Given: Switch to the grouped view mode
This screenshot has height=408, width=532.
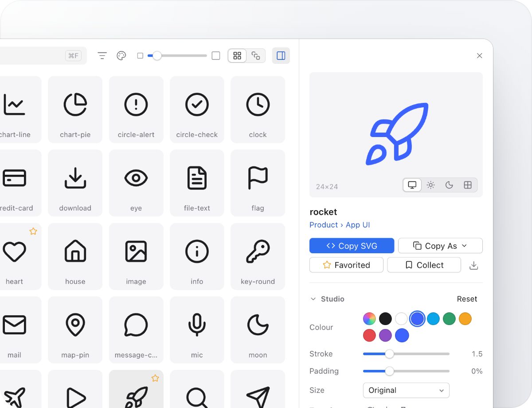Looking at the screenshot, I should pos(256,55).
